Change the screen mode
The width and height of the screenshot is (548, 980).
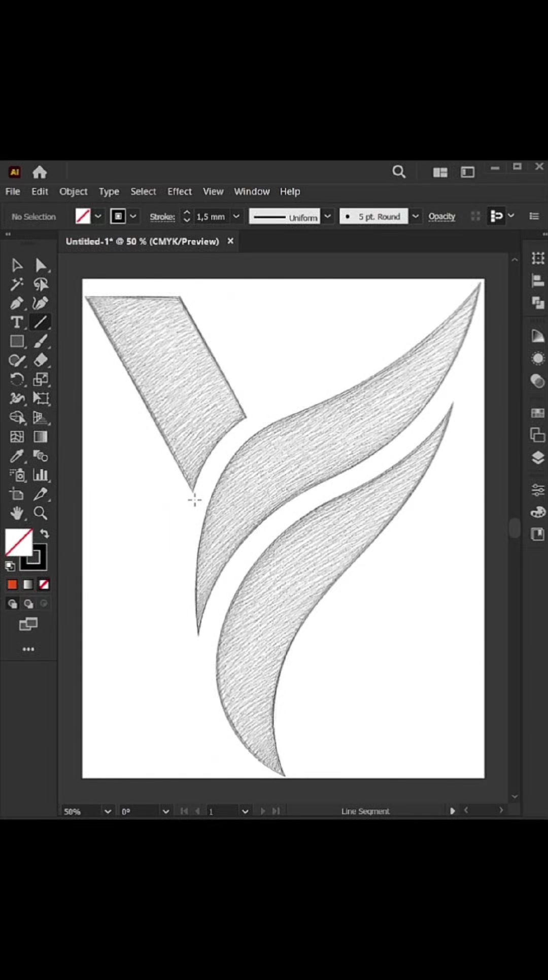pos(28,624)
